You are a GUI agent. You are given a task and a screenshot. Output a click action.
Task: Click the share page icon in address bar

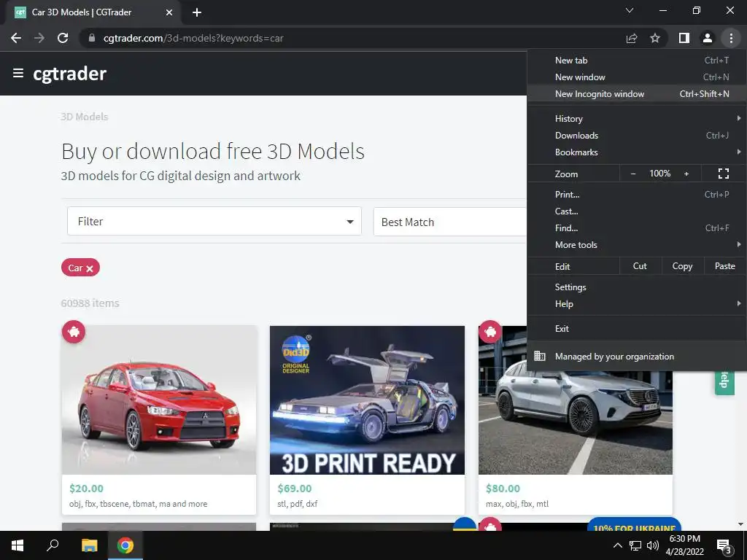[x=632, y=38]
